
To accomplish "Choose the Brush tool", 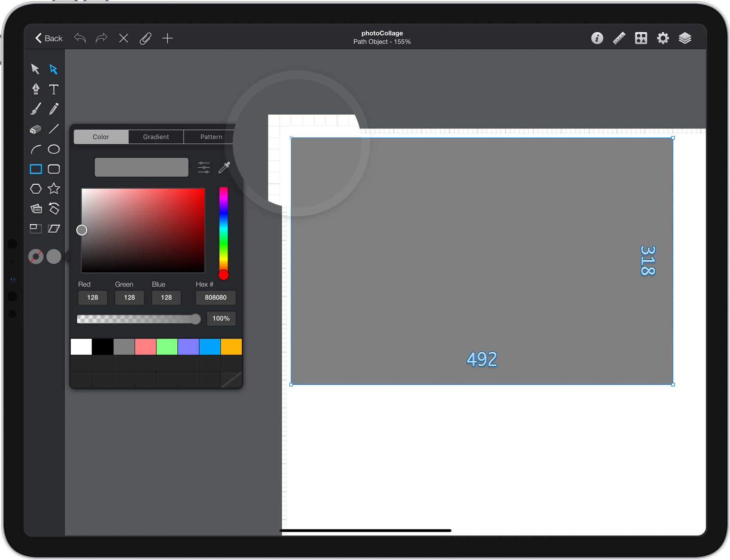I will pyautogui.click(x=36, y=109).
